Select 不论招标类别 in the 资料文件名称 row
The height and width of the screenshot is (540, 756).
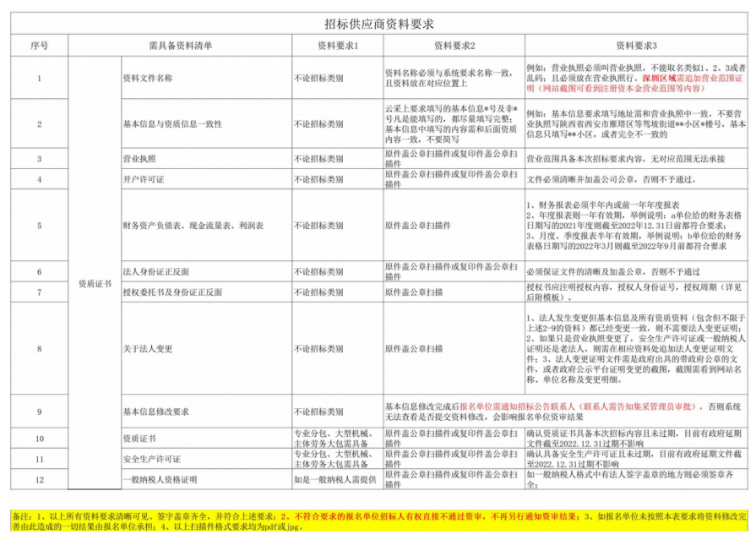338,78
